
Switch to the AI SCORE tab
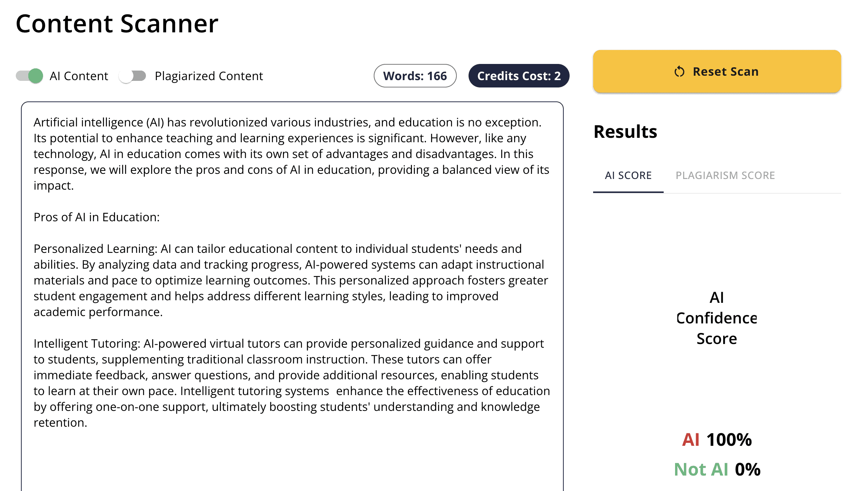click(x=628, y=176)
